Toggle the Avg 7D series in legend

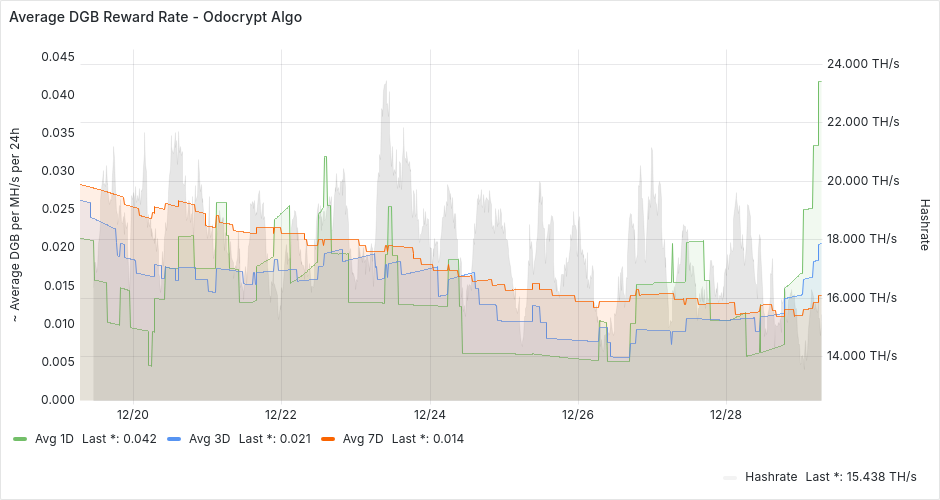point(362,439)
